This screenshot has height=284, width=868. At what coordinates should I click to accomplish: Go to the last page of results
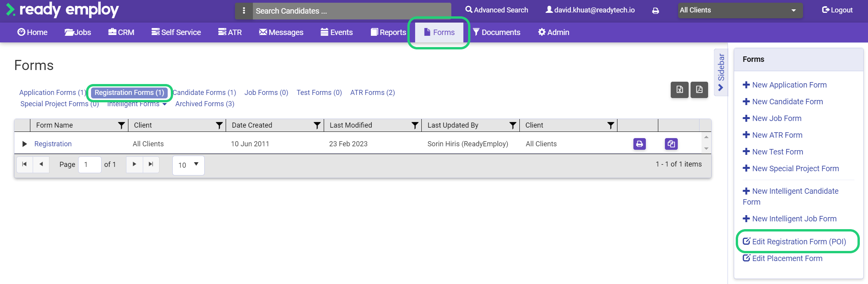151,164
